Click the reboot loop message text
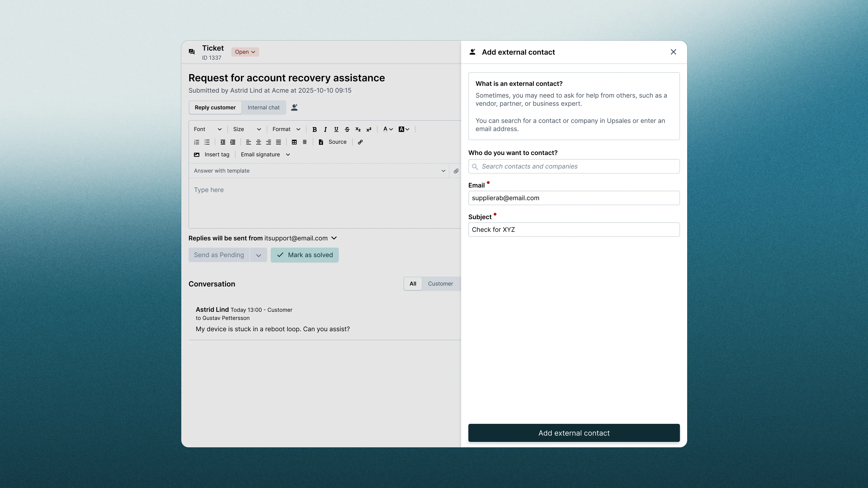 tap(273, 329)
